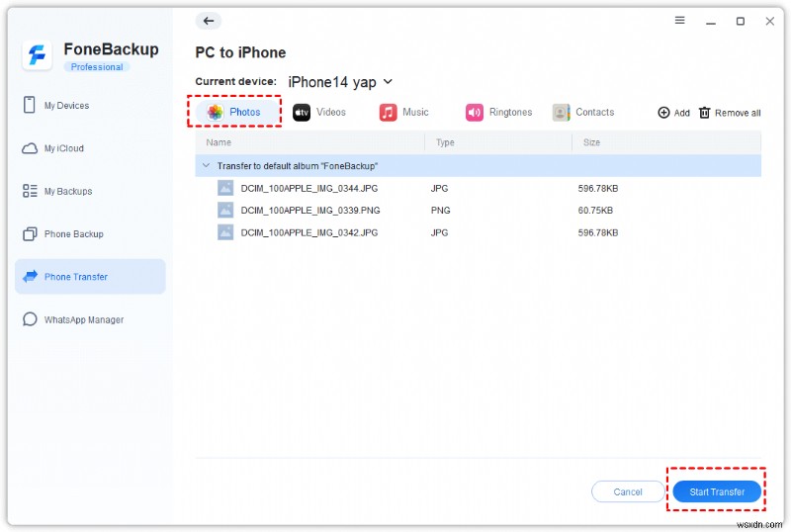
Task: Select file DCIM_100APPLE_IMG_0344.JPG
Action: tap(309, 188)
